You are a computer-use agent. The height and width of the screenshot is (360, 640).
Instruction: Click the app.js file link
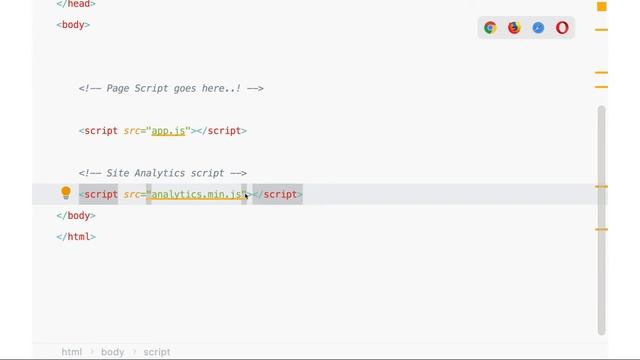coord(168,131)
